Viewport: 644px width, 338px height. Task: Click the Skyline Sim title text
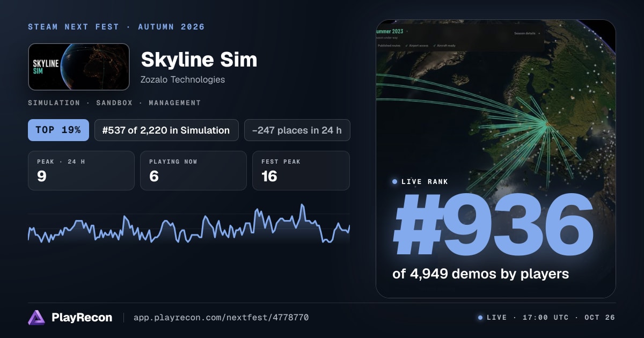pyautogui.click(x=199, y=60)
